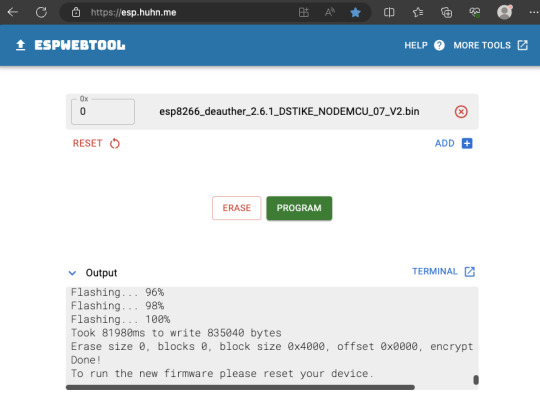Viewport: 540px width, 399px height.
Task: Click the green PROGRAM button
Action: [x=299, y=208]
